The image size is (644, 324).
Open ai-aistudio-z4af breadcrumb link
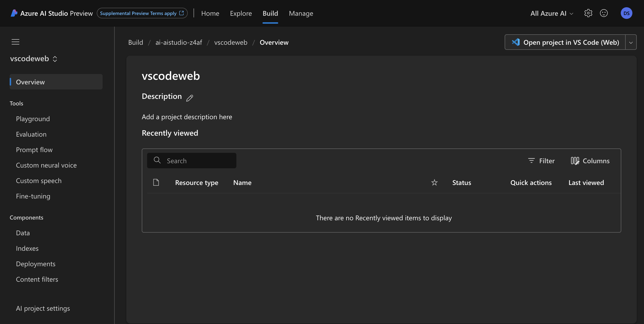tap(179, 43)
